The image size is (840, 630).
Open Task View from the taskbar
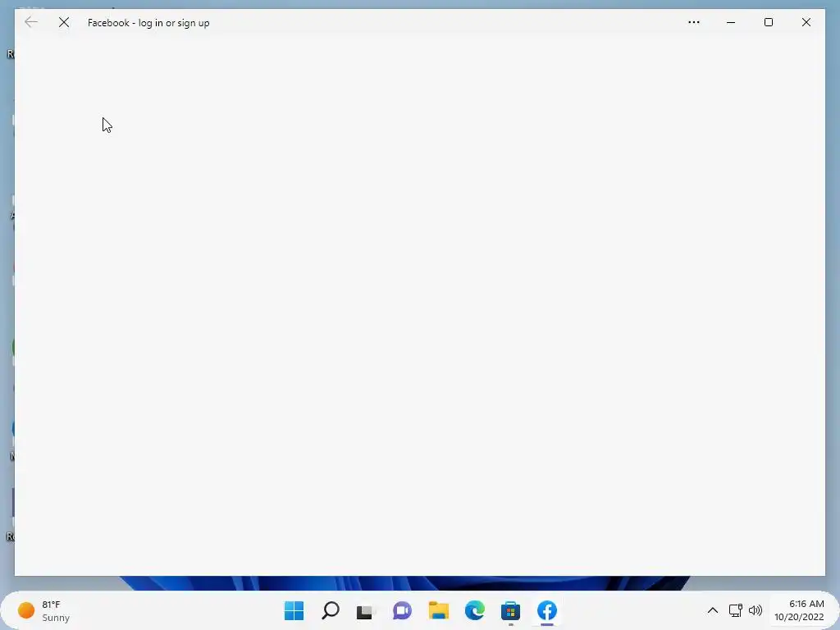click(366, 611)
